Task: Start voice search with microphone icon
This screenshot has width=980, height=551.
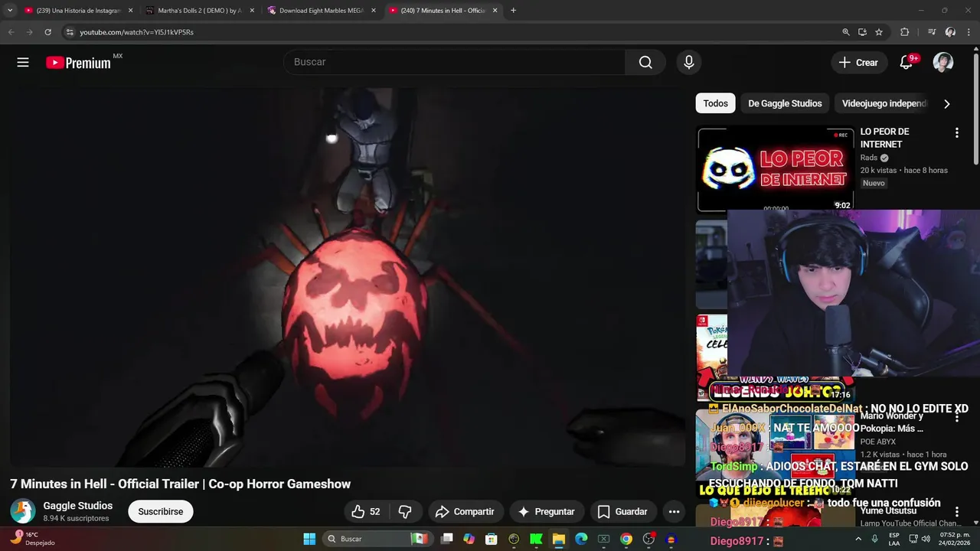Action: tap(689, 62)
